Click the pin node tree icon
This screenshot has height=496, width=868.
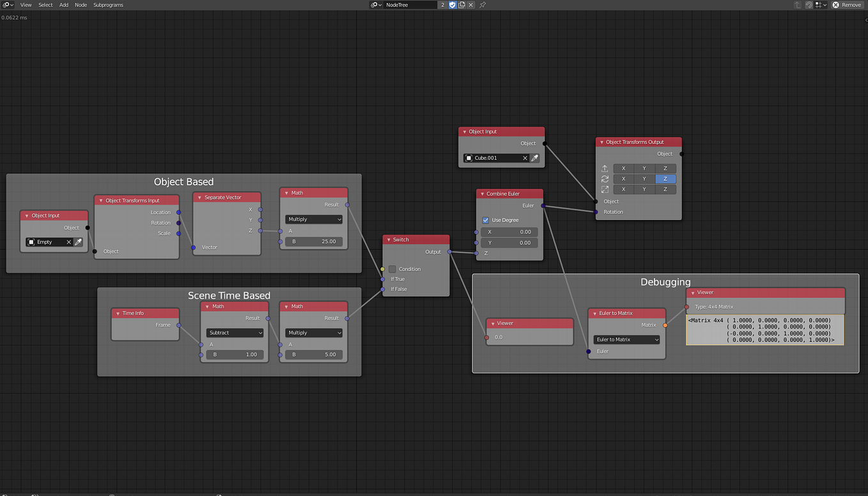click(x=483, y=5)
